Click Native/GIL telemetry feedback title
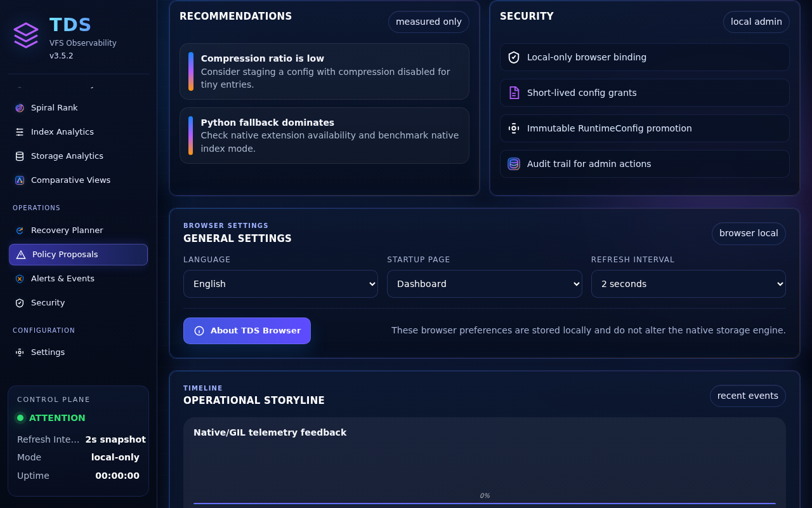The image size is (812, 508). [270, 432]
